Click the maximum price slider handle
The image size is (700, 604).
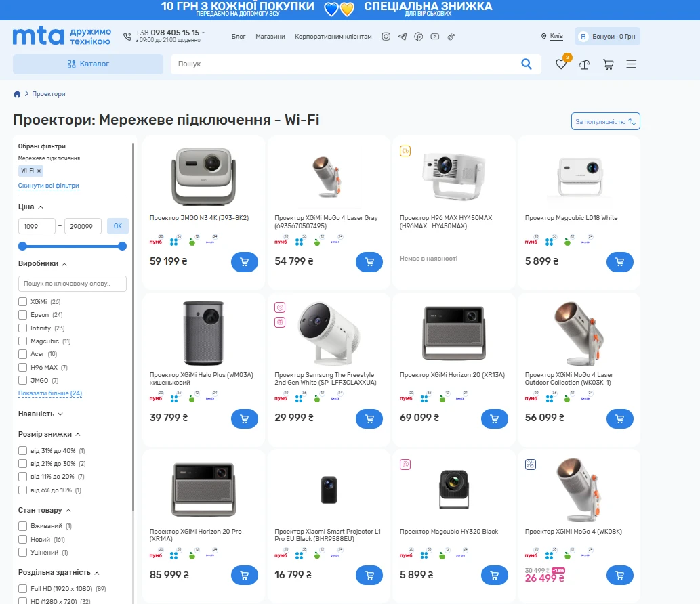tap(123, 246)
